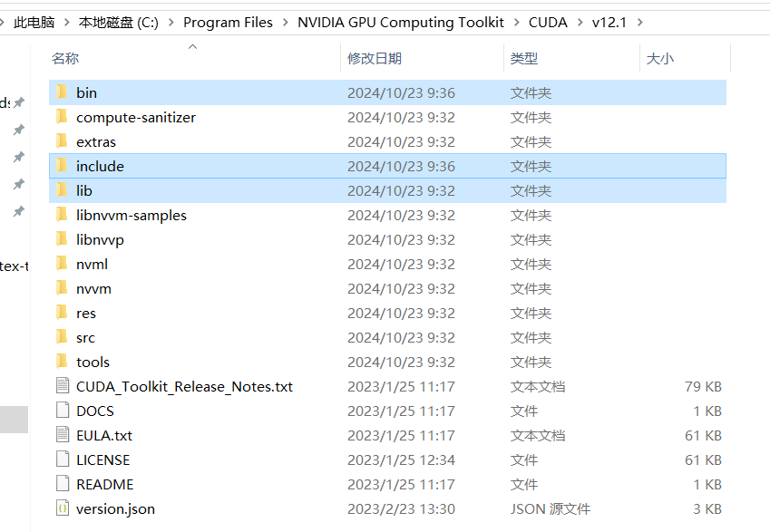Click the 79 KB size of Release Notes
The height and width of the screenshot is (532, 770).
[x=703, y=387]
